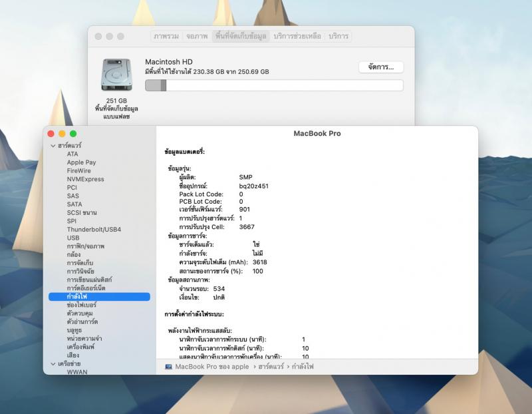Click กำลังไฟ breadcrumb in path bar
The height and width of the screenshot is (414, 532).
(303, 367)
